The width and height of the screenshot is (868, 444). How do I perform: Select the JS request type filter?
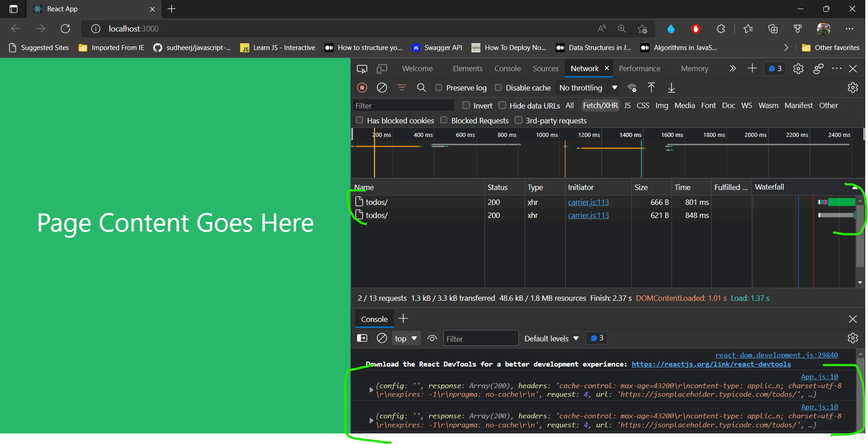627,105
